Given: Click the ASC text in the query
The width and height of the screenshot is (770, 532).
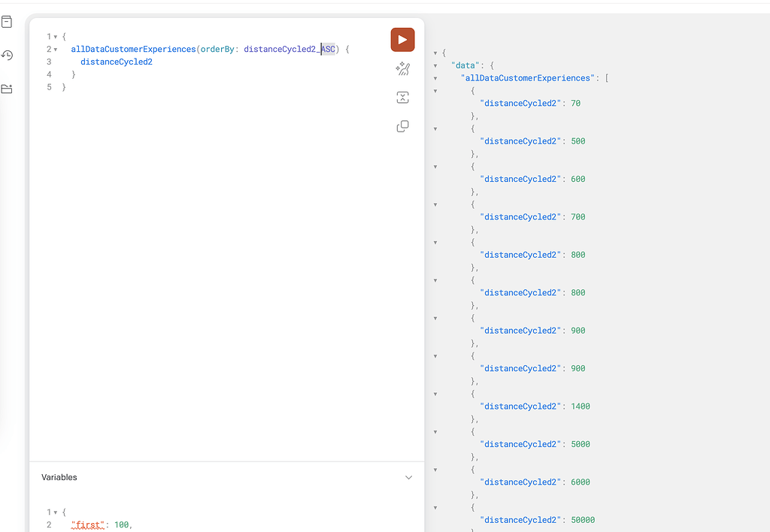Looking at the screenshot, I should [327, 49].
